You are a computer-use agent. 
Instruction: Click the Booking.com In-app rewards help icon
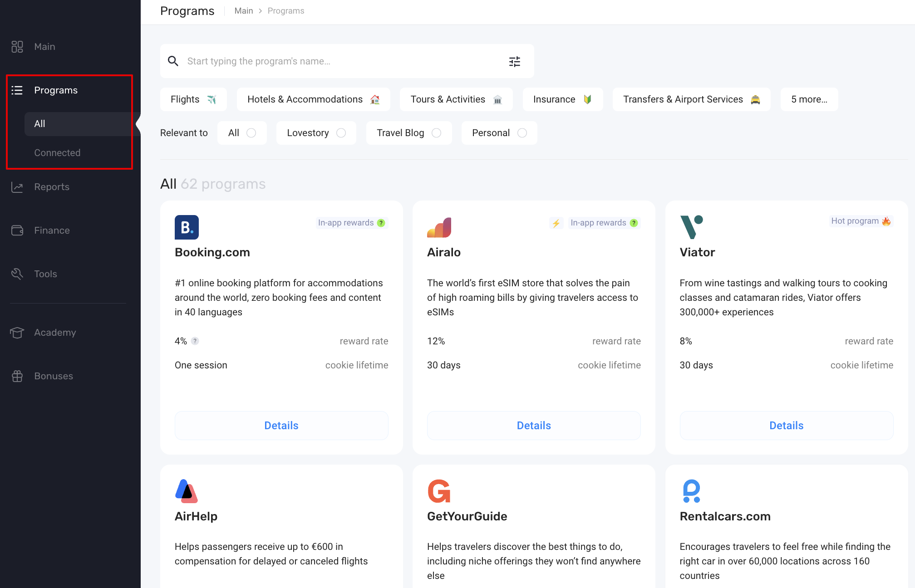pos(381,223)
